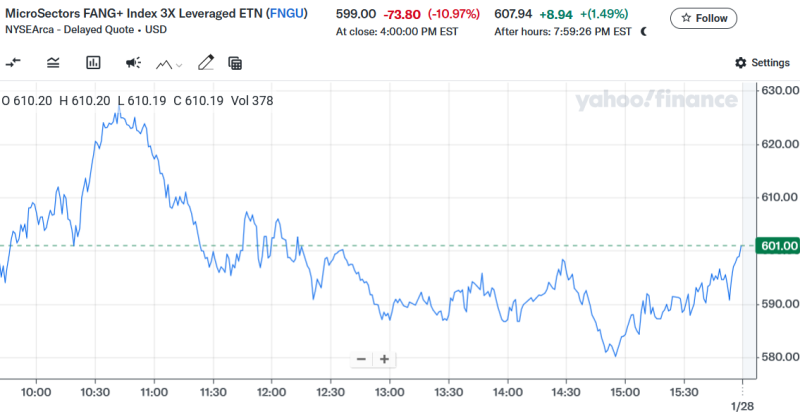Click the corporate events megaphone icon
Viewport: 800px width, 414px height.
[x=133, y=63]
